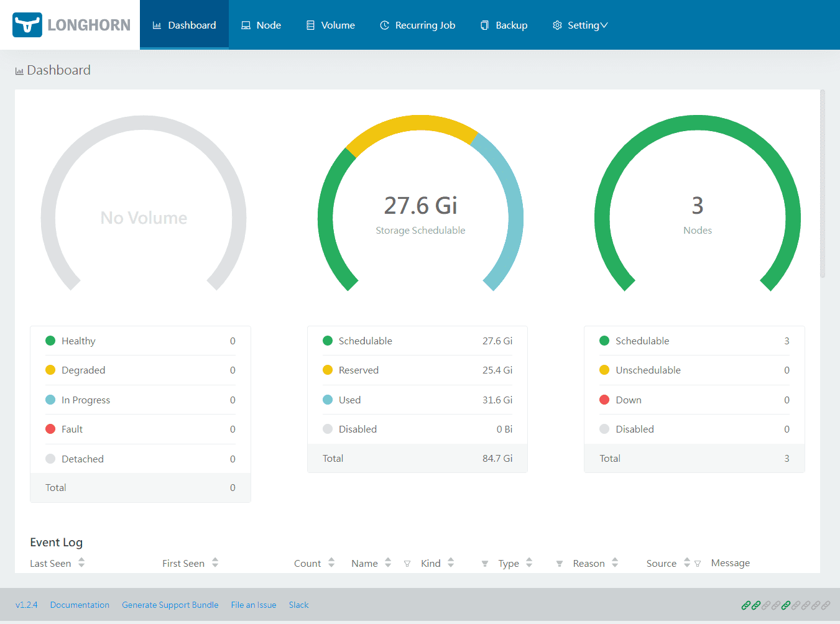Open the File an Issue link

point(253,605)
